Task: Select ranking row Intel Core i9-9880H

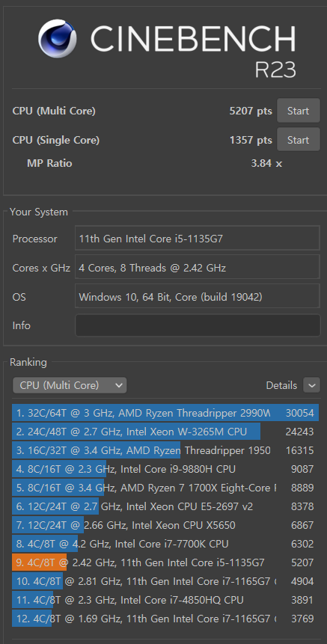Action: pyautogui.click(x=165, y=469)
